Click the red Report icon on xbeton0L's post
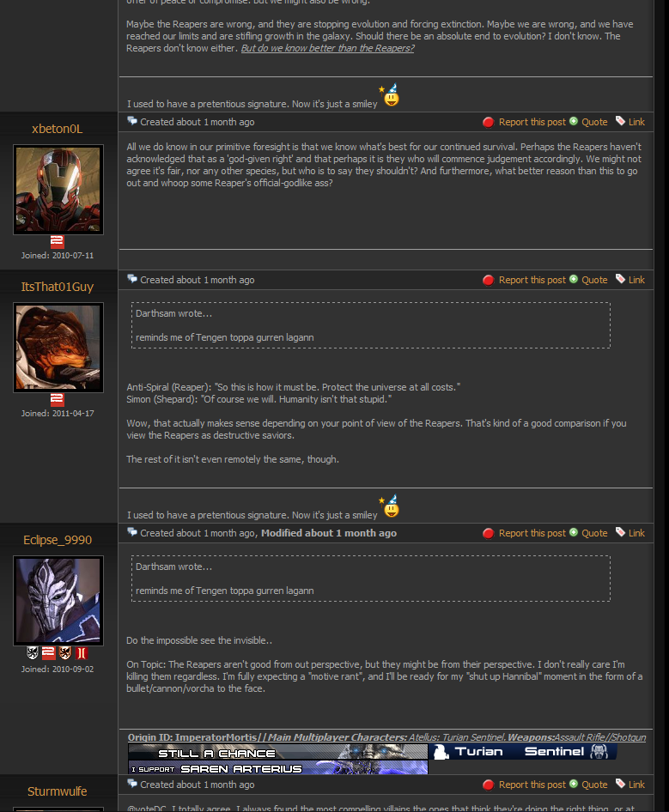 (x=488, y=122)
